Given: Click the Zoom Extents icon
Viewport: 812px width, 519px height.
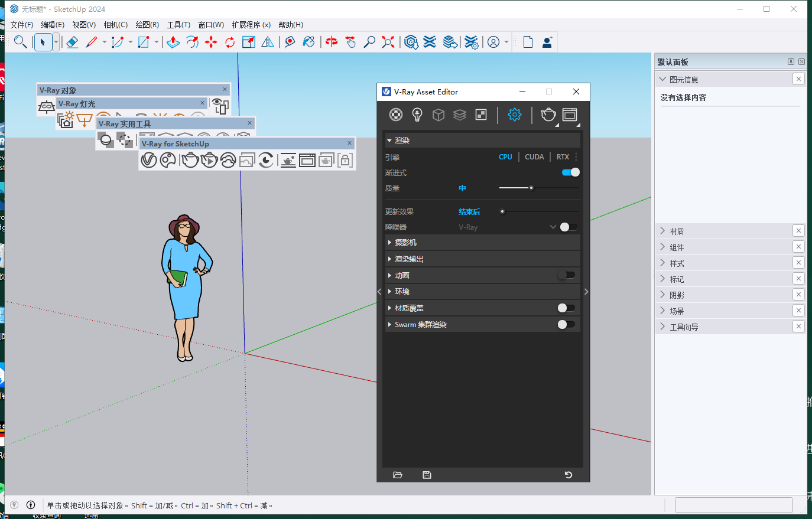Looking at the screenshot, I should tap(388, 42).
